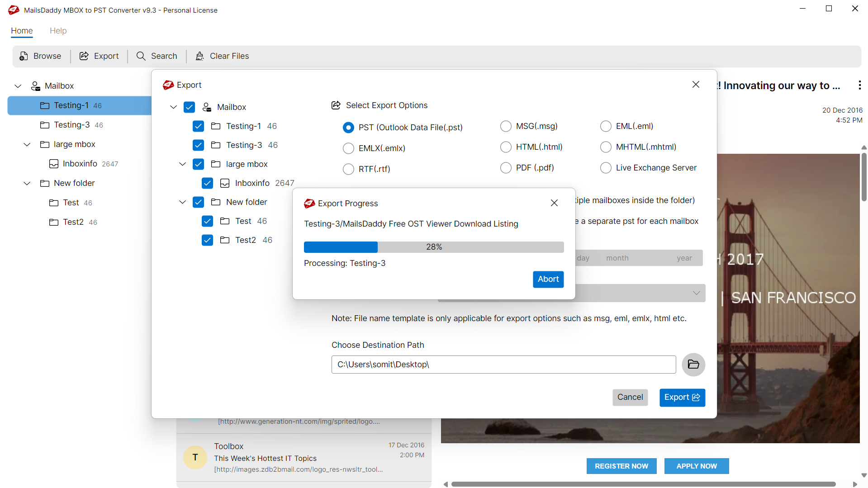Image resolution: width=868 pixels, height=488 pixels.
Task: Click the Browse toolbar icon
Action: coord(24,56)
